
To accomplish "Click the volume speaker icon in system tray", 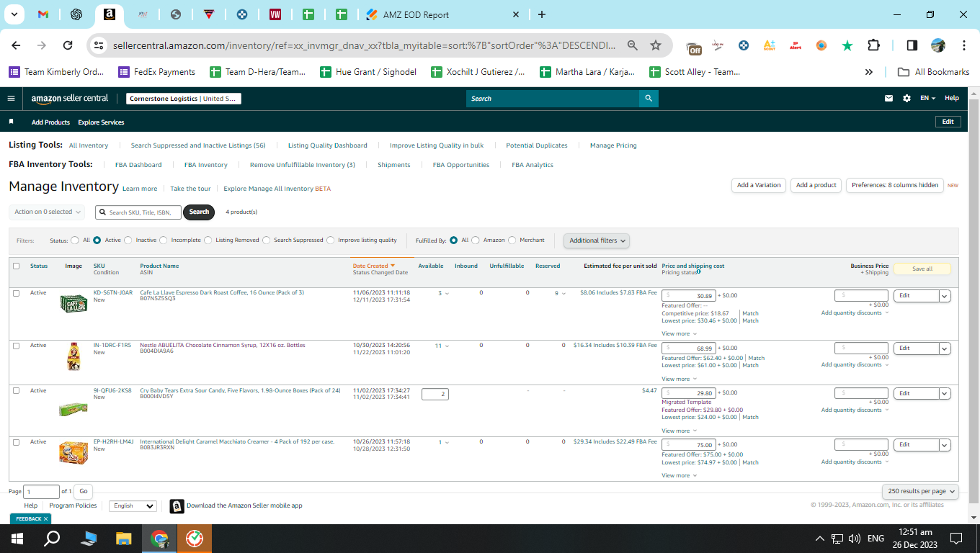I will tap(855, 538).
